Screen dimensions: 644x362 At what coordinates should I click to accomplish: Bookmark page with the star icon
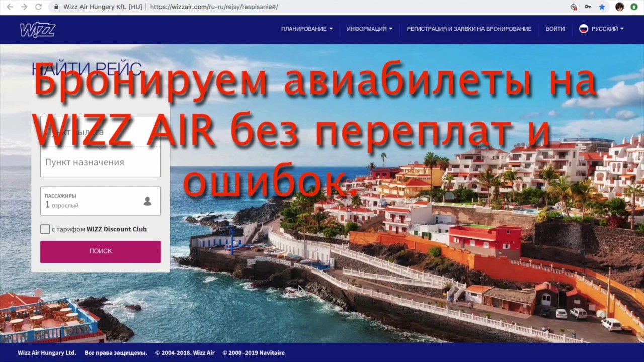602,7
